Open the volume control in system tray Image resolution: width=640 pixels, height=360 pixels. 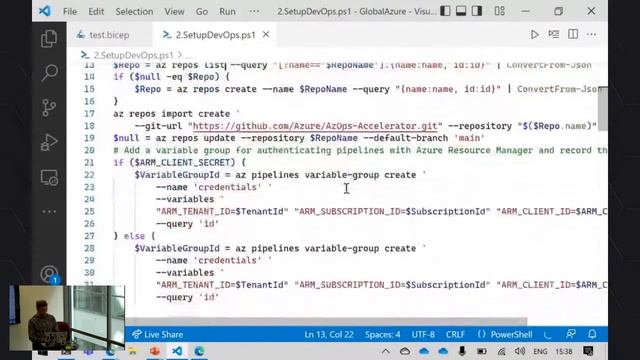coord(520,351)
